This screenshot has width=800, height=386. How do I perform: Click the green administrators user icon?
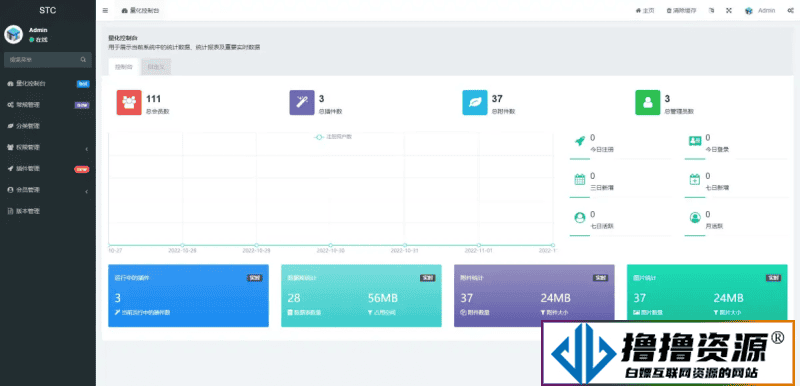click(x=647, y=102)
